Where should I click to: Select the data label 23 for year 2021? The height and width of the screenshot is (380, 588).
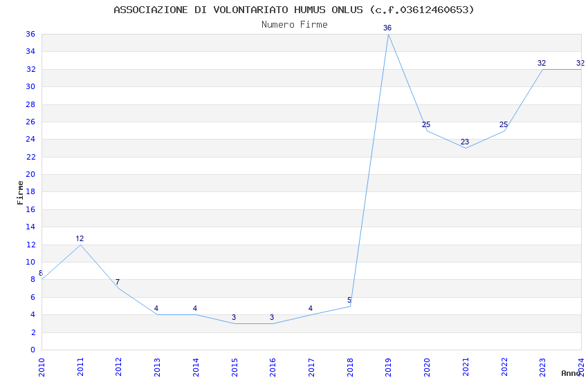pyautogui.click(x=465, y=142)
